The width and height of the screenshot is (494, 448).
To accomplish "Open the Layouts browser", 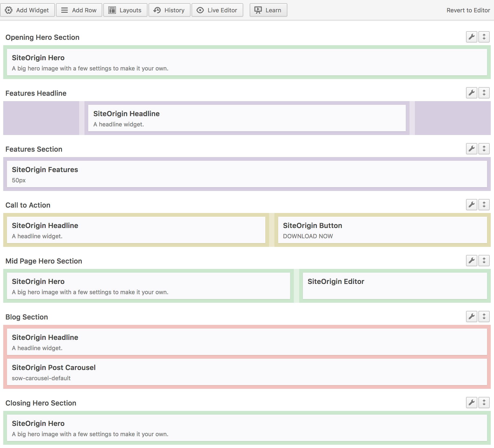I will [125, 10].
